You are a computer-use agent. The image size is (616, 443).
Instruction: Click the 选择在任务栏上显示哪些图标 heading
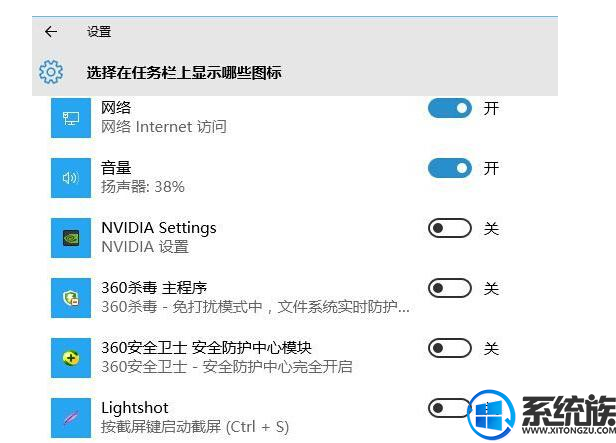click(x=184, y=73)
